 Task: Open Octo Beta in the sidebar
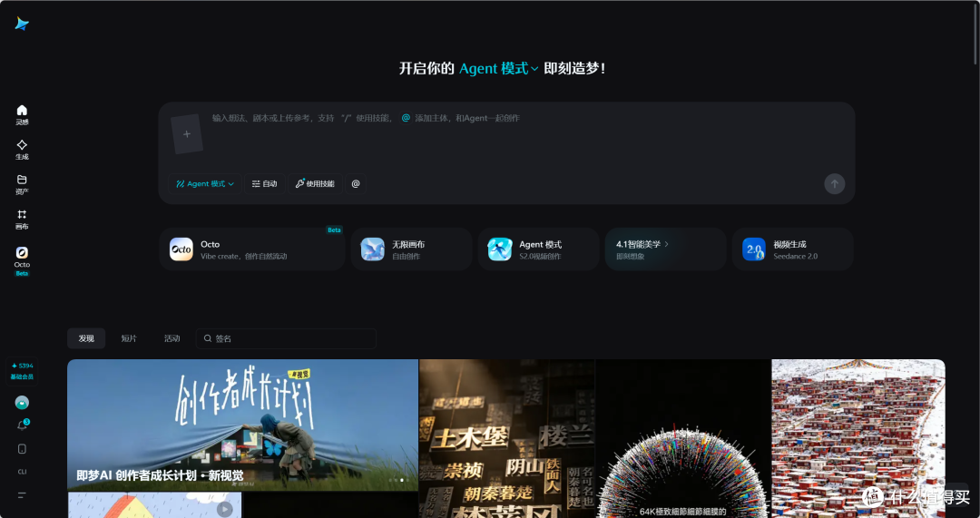point(22,260)
